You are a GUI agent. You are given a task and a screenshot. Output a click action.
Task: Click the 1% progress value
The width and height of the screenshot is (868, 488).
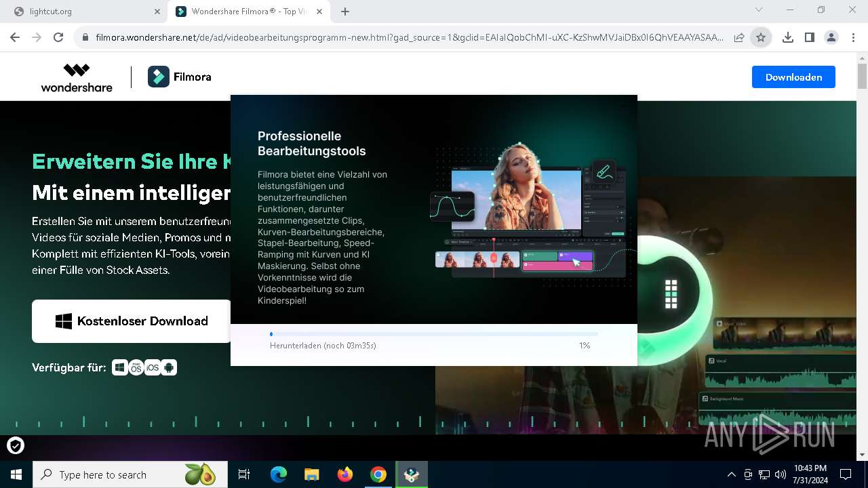585,346
